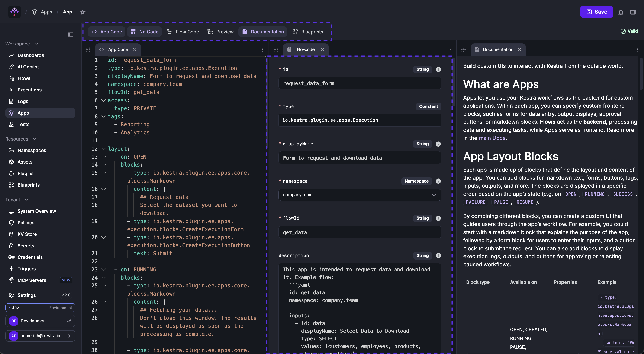Switch the Development tenant
Screen dimensions: 644x354
click(x=40, y=321)
